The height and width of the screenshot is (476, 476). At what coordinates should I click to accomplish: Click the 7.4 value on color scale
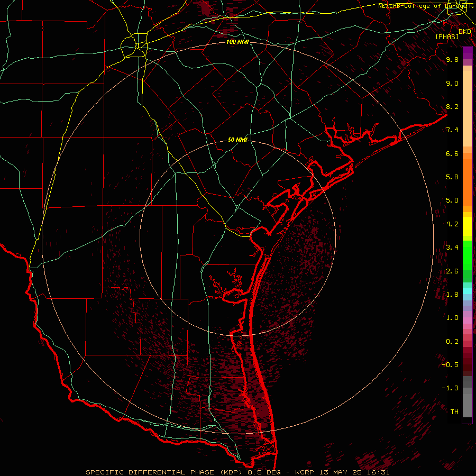pos(452,130)
